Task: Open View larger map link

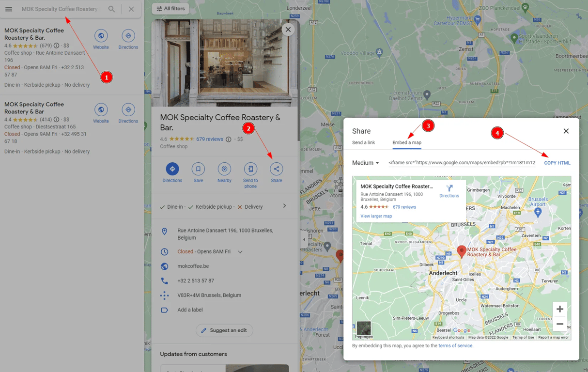Action: [x=376, y=216]
